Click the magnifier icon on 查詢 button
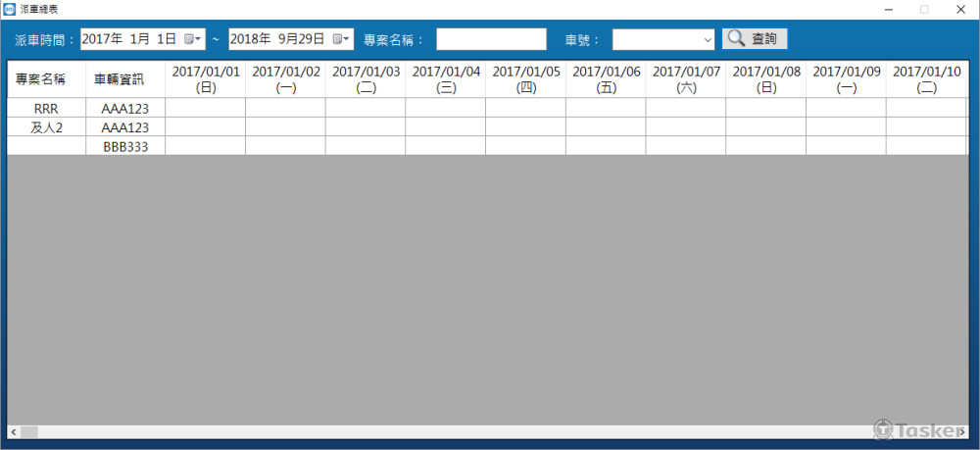The image size is (980, 450). pos(735,39)
